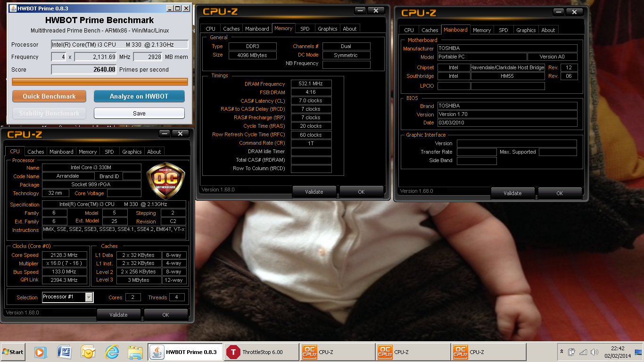Screen dimensions: 644x362
Task: Open Processor #1 selection dropdown
Action: pos(89,297)
